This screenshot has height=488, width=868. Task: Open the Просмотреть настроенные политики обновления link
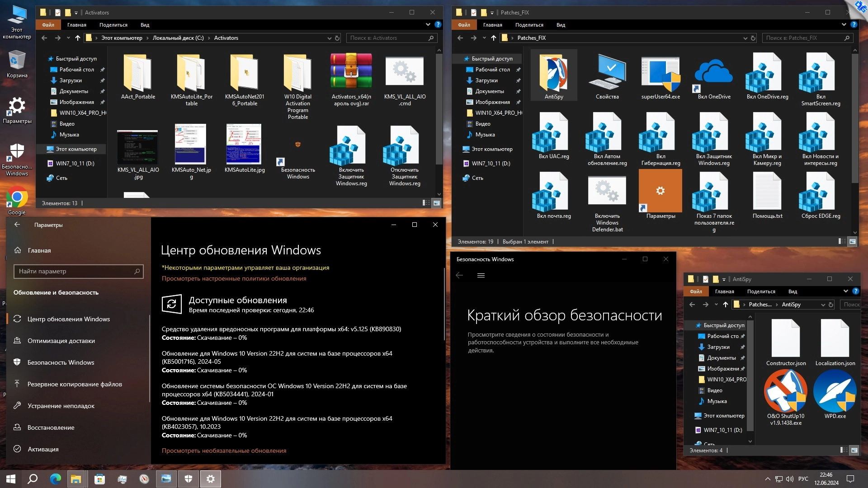click(234, 278)
